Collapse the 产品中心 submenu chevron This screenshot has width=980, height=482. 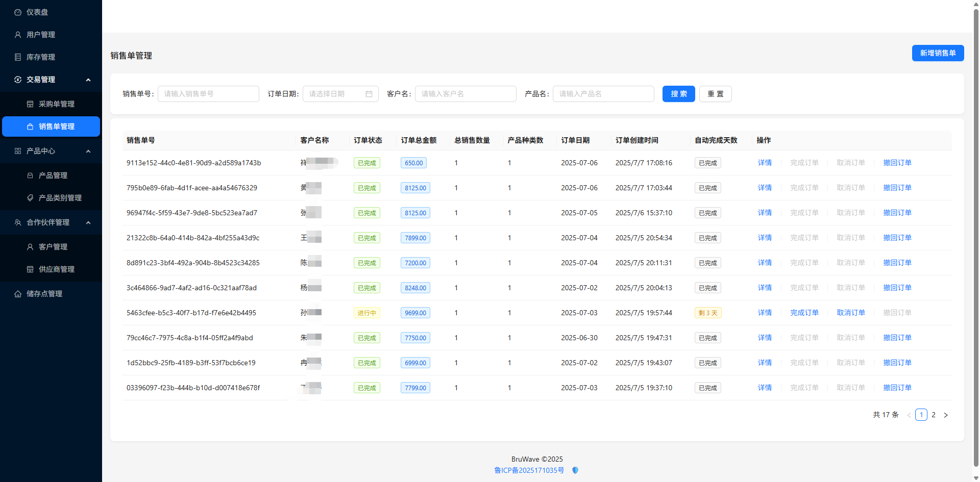(88, 151)
